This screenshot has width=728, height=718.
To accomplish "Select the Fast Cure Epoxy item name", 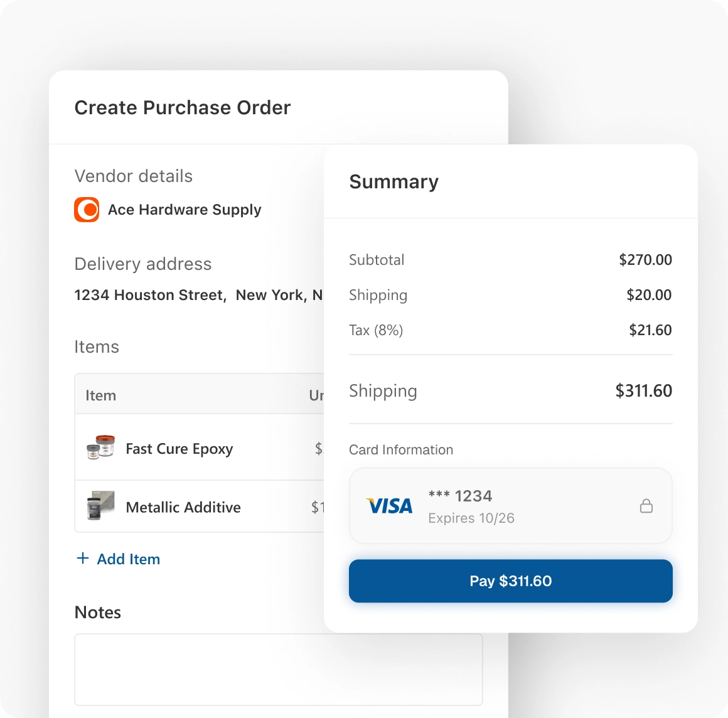I will coord(179,449).
